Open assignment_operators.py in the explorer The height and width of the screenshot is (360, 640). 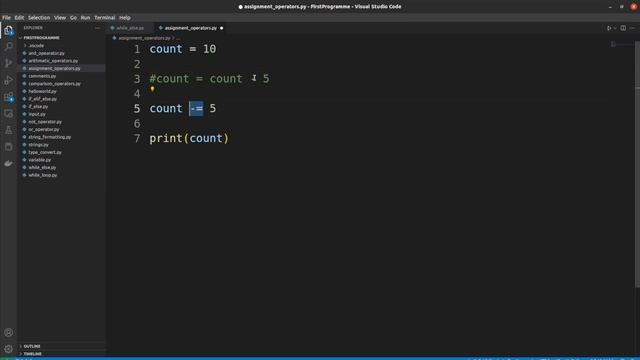coord(54,69)
